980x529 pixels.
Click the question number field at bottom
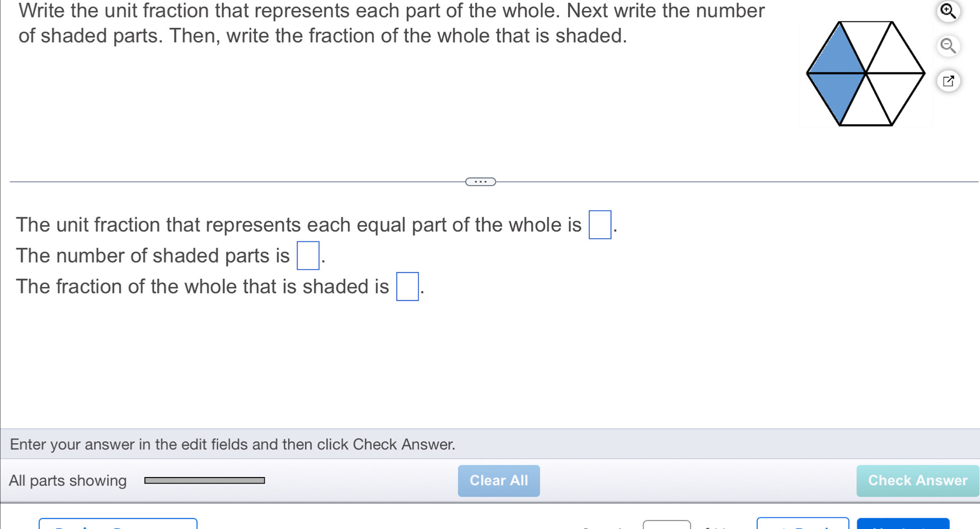coord(666,525)
